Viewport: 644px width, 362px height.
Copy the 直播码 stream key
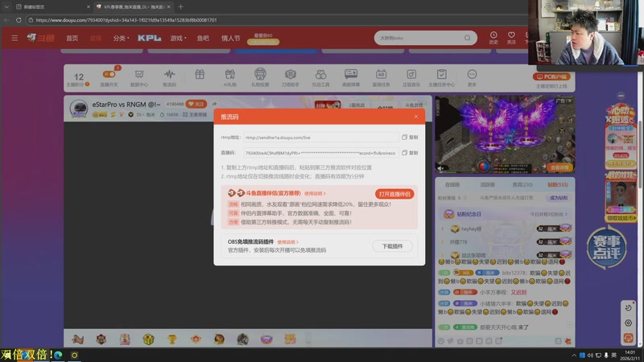(410, 153)
